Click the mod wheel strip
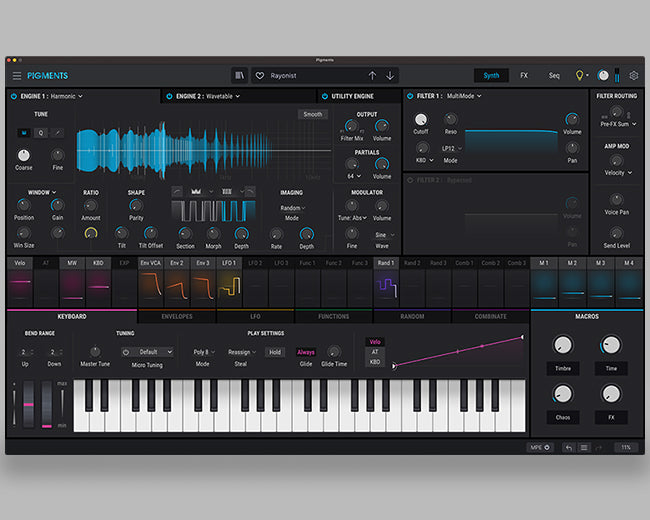 [x=47, y=404]
